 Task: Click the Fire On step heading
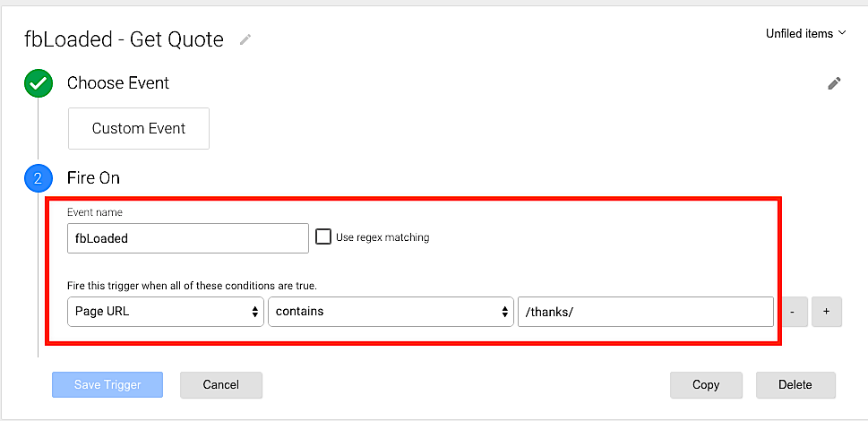click(x=93, y=178)
